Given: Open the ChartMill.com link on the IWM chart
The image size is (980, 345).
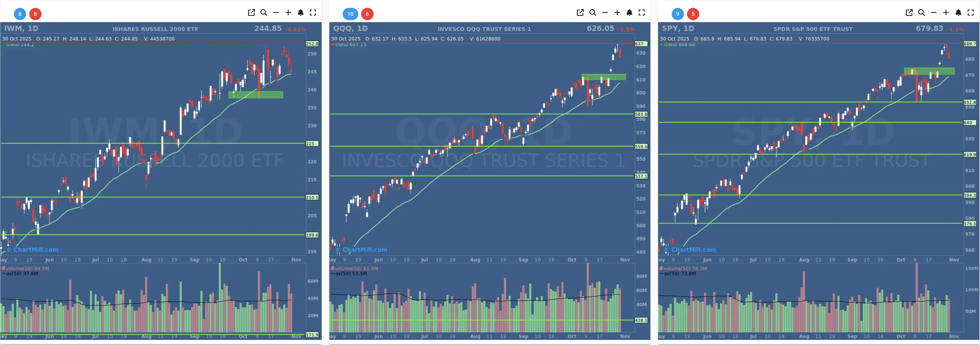Looking at the screenshot, I should click(32, 250).
